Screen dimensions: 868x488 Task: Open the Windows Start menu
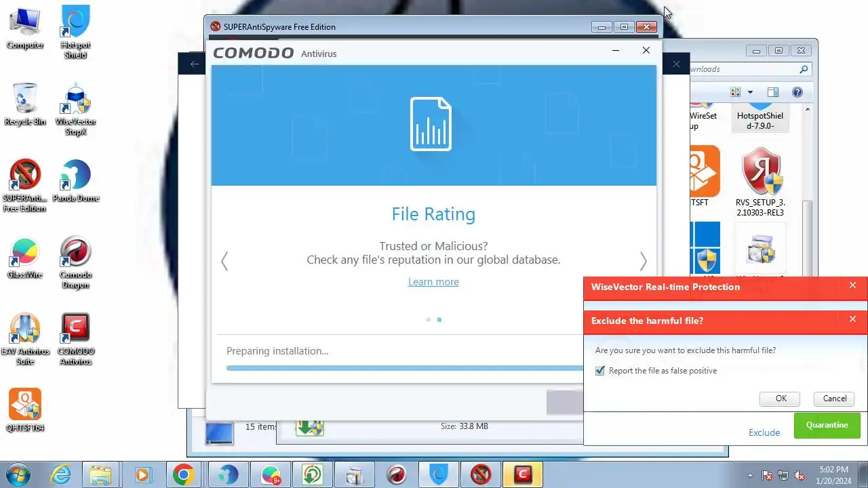pos(18,474)
